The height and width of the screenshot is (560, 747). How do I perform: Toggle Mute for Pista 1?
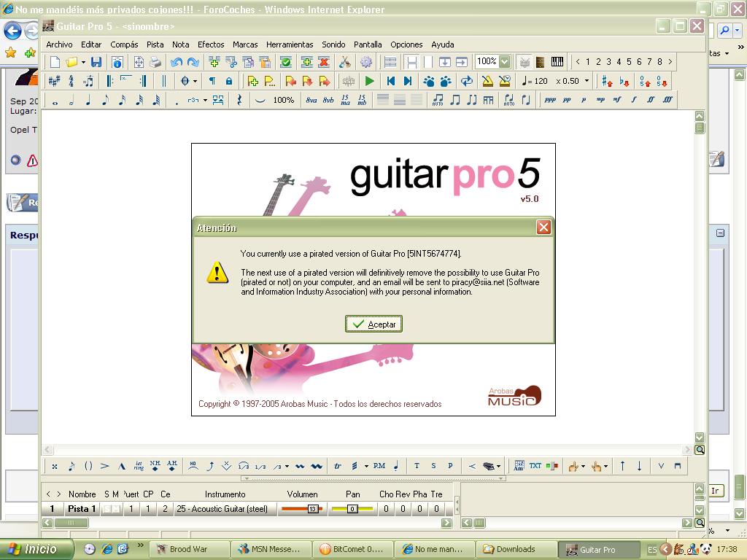point(115,509)
